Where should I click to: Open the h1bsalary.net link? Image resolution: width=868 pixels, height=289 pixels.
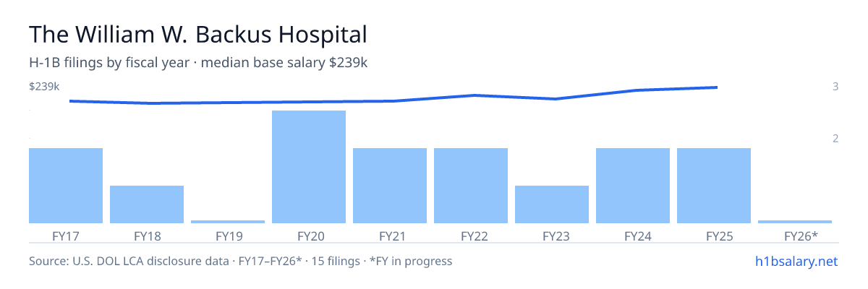tap(796, 261)
